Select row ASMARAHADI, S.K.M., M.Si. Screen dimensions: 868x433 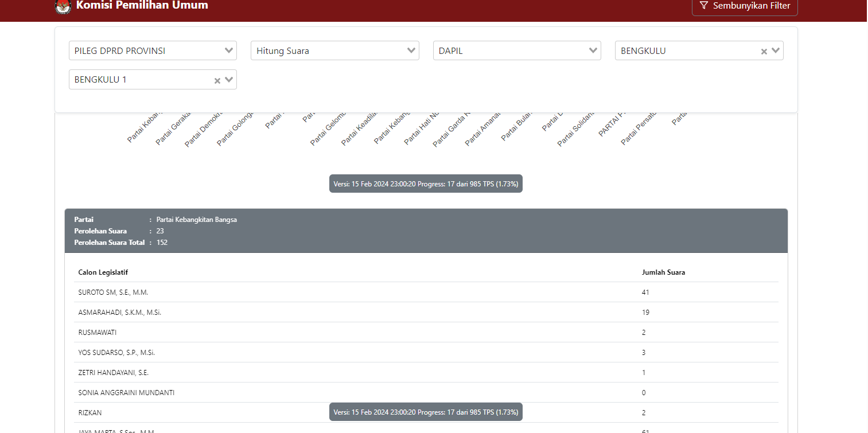click(426, 313)
